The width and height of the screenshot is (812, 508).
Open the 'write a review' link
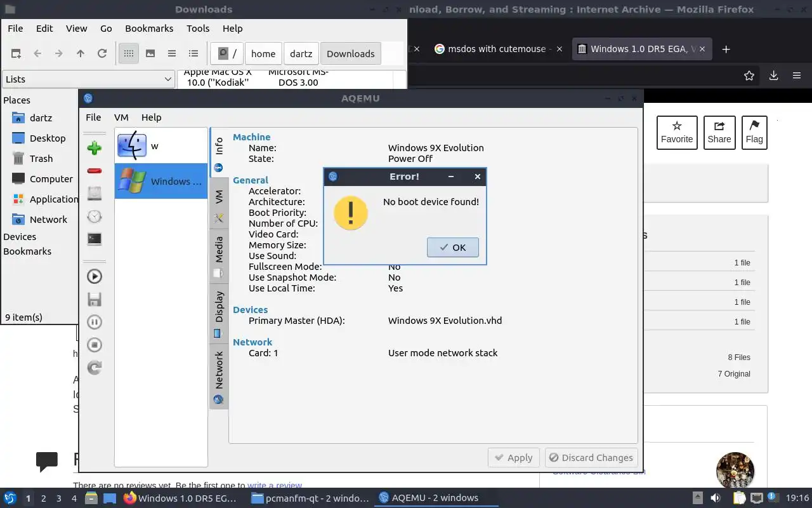click(275, 486)
